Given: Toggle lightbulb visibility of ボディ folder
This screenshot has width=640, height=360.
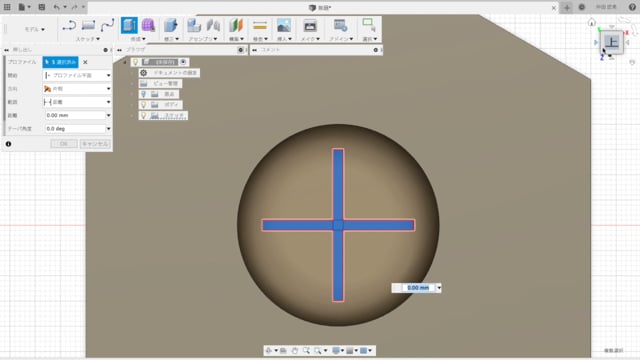Looking at the screenshot, I should (143, 105).
